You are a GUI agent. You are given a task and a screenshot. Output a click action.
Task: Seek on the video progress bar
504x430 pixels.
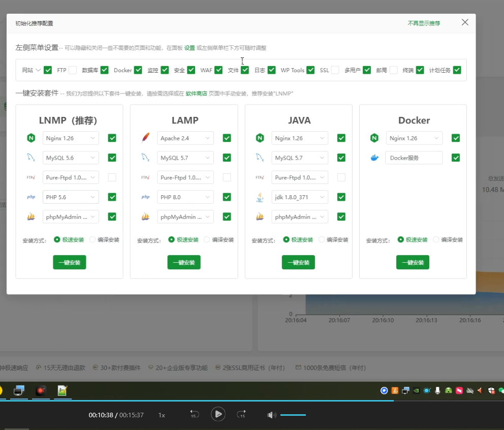point(252,401)
